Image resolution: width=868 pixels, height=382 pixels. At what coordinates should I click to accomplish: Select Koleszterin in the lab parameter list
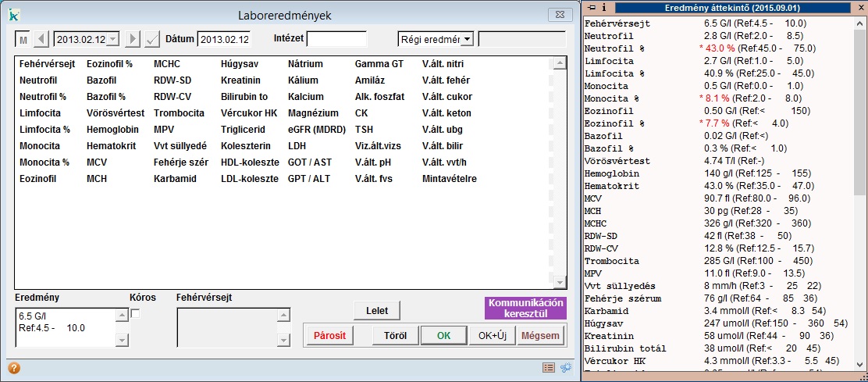[244, 146]
